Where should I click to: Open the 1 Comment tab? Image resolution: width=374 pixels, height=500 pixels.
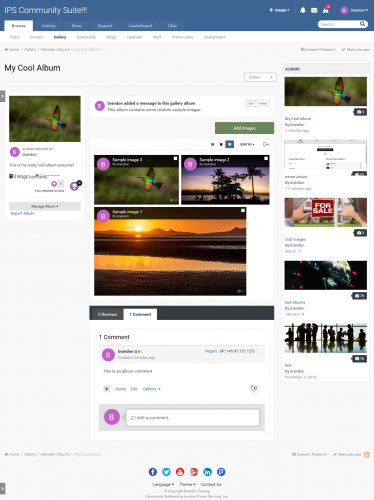click(140, 314)
